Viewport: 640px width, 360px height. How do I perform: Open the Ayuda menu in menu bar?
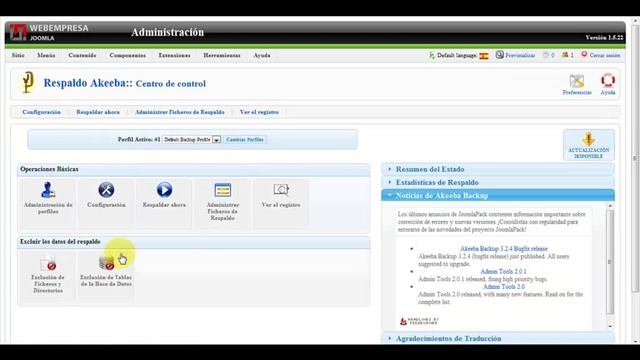pos(262,55)
